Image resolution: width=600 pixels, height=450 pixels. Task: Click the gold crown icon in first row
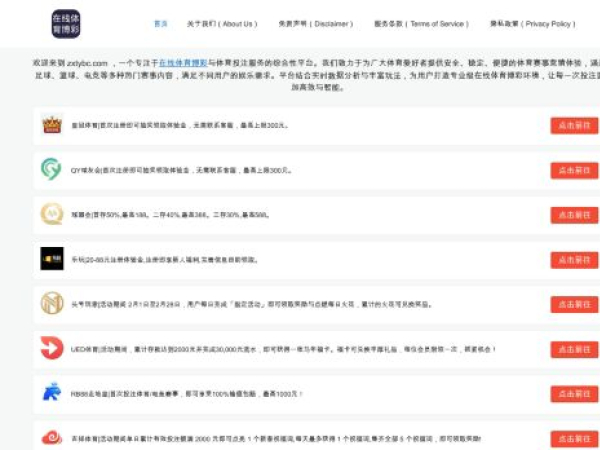(52, 125)
